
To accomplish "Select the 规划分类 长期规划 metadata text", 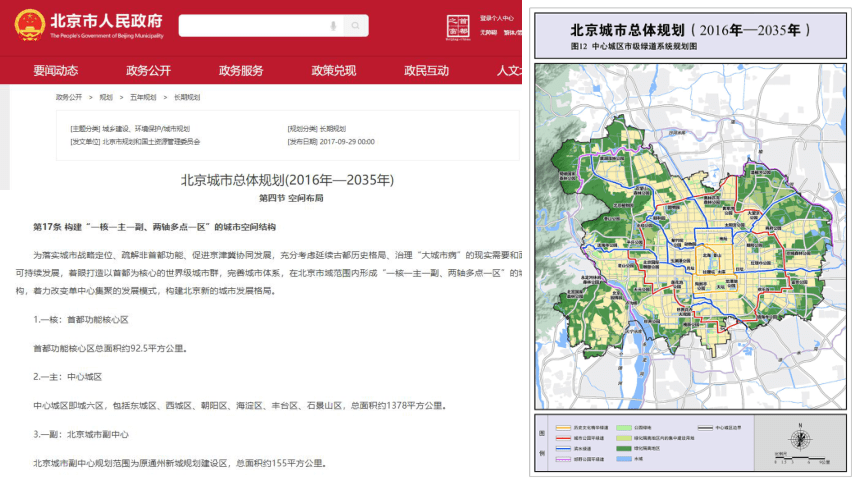I will pyautogui.click(x=316, y=128).
